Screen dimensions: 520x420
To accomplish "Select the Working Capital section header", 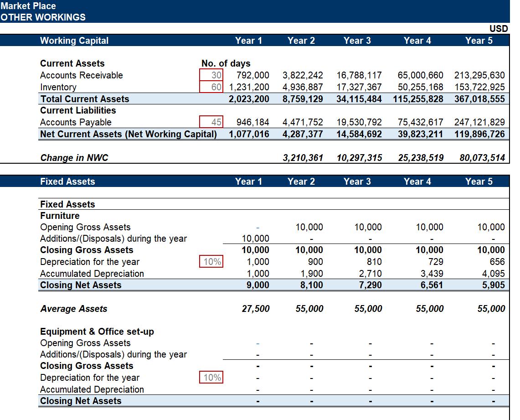I will tap(74, 41).
